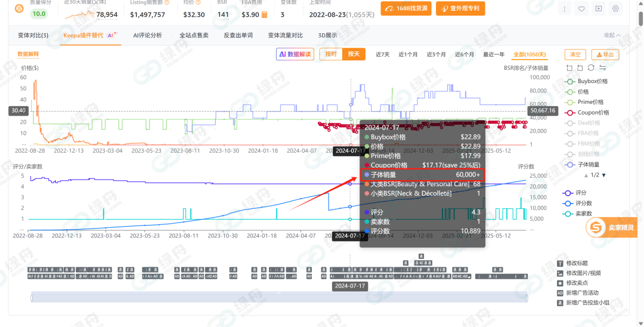The width and height of the screenshot is (644, 327).
Task: Open the AI评论分析 tab
Action: click(x=147, y=35)
